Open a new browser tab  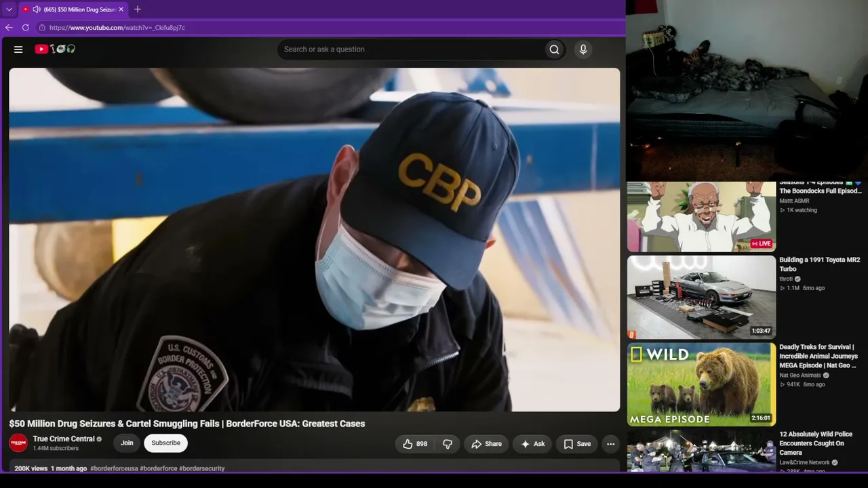138,9
